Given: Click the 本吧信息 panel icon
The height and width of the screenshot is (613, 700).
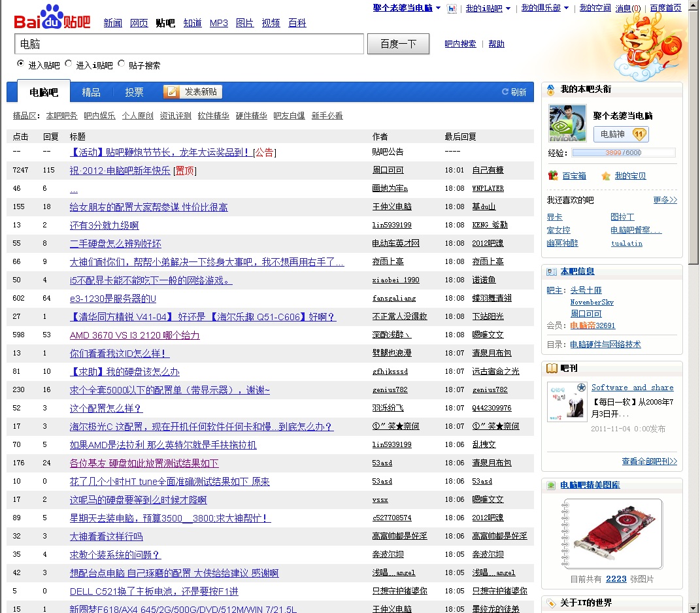Looking at the screenshot, I should point(552,271).
